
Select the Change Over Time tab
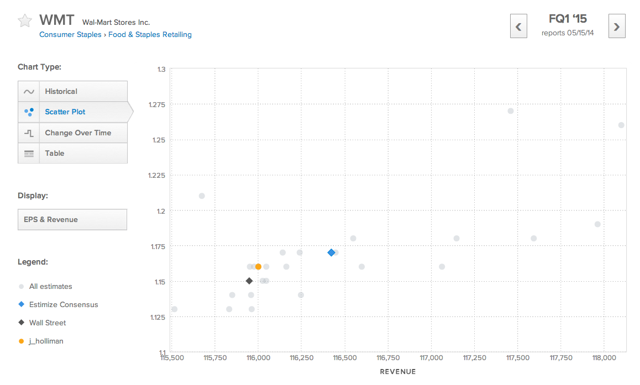[x=73, y=133]
